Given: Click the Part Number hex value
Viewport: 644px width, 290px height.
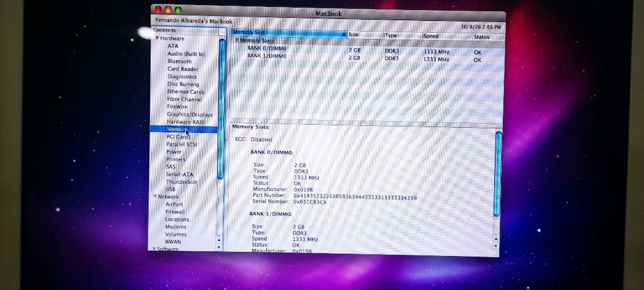Looking at the screenshot, I should [x=355, y=197].
